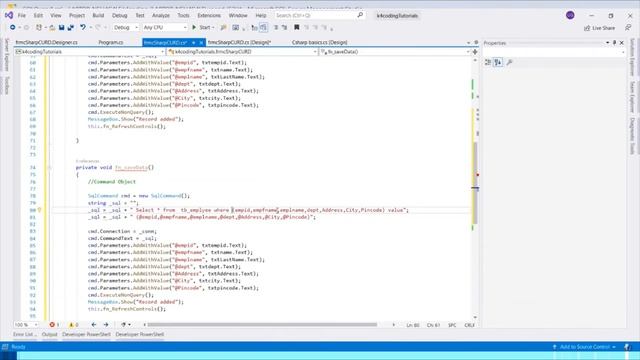Click the Categorized icon in Properties panel

coord(488,62)
